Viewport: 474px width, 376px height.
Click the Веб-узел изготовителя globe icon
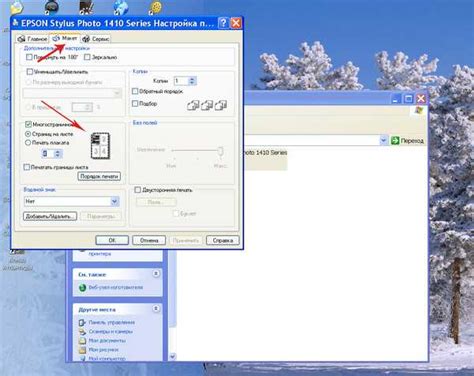82,287
